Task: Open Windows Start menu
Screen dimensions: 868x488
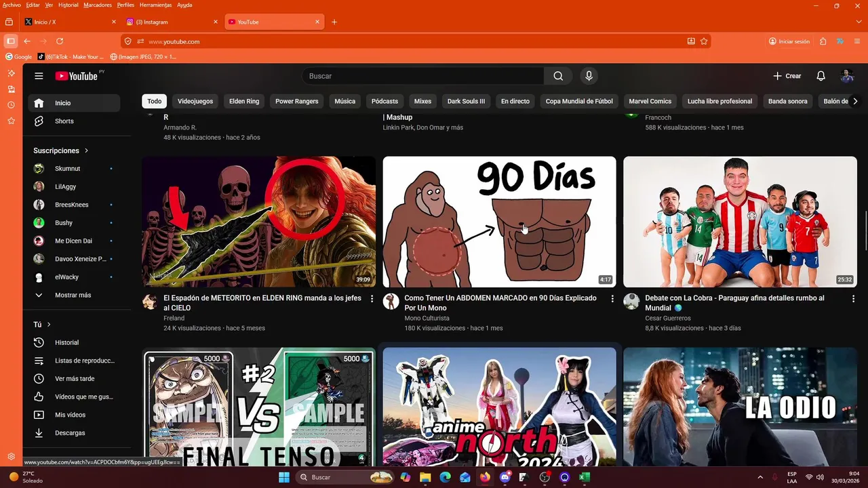Action: (283, 477)
